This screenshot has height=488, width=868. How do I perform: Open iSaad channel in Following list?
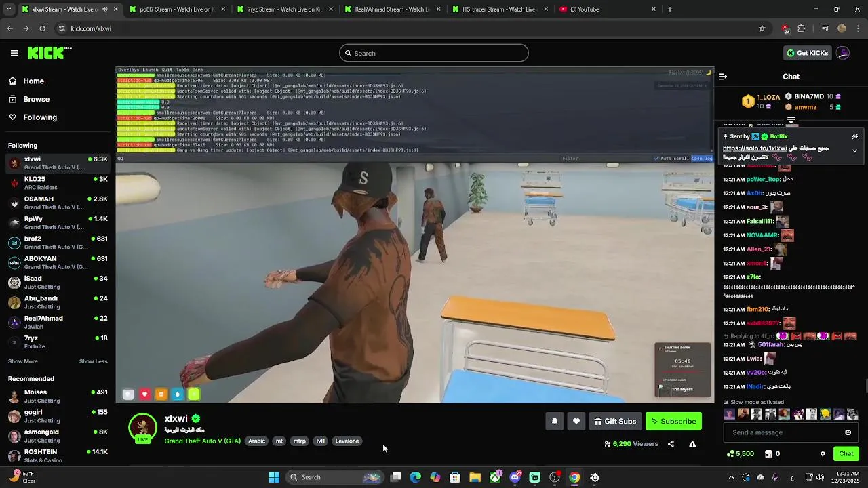(58, 282)
